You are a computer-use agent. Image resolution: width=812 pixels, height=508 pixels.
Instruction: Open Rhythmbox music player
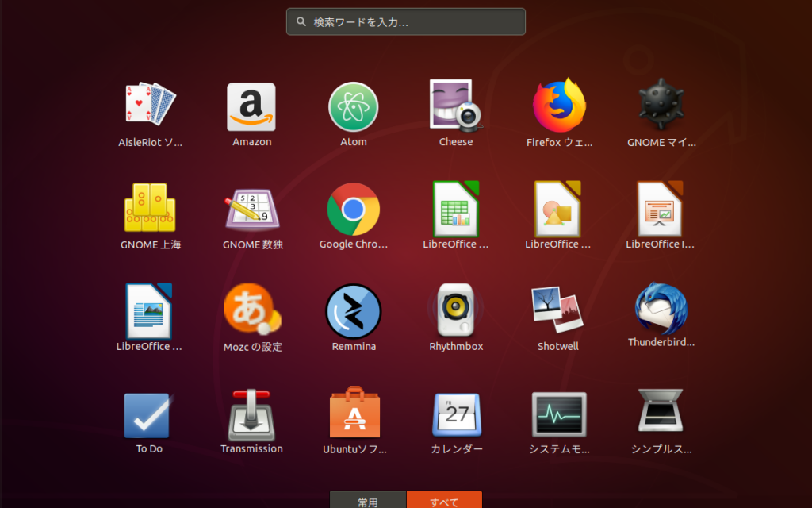[455, 310]
